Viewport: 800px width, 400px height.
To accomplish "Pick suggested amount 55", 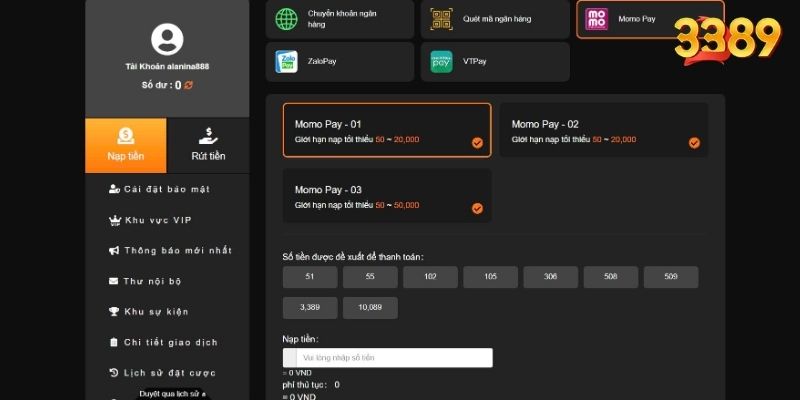I will [x=370, y=277].
